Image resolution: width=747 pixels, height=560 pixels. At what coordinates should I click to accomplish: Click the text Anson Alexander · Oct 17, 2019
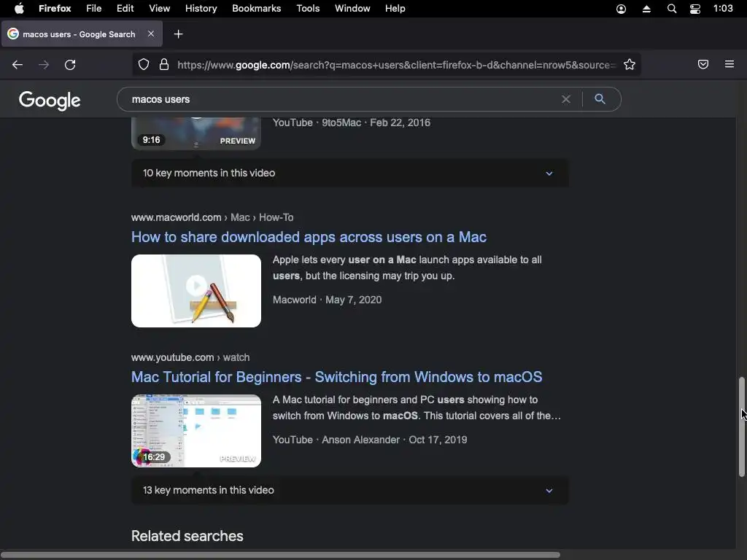click(x=395, y=440)
